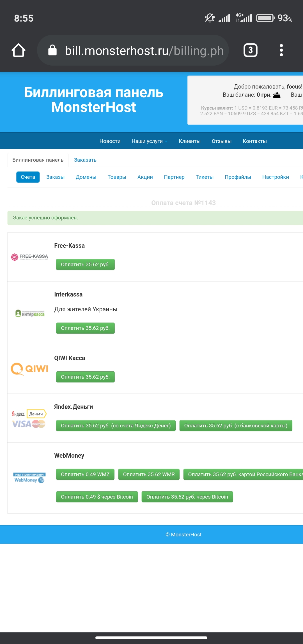Click the FREE-KASSA logo
The image size is (303, 644).
[29, 257]
